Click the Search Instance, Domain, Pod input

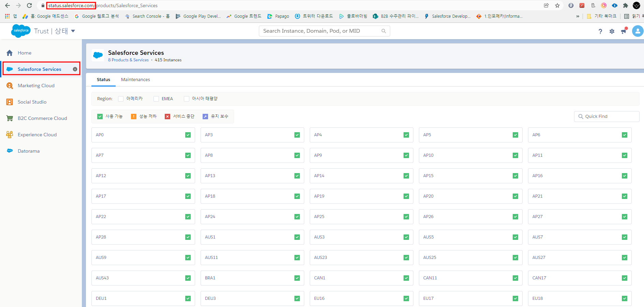point(324,31)
